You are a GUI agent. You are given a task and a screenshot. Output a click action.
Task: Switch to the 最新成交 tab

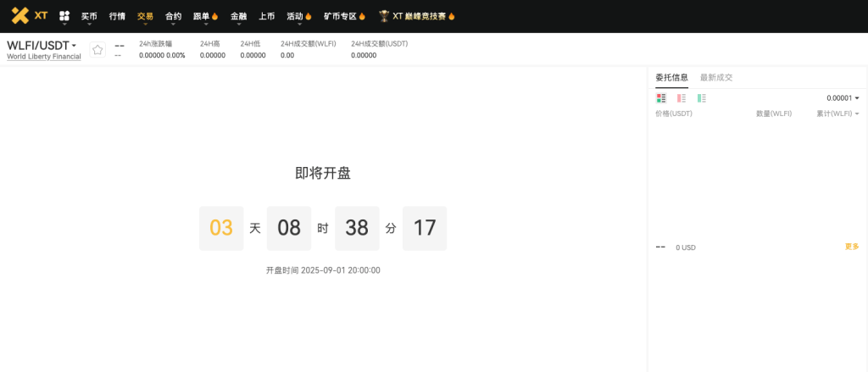point(716,77)
